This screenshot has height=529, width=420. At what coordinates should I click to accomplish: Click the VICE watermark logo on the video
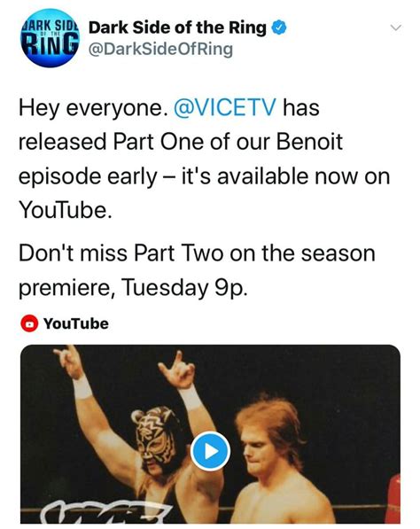tap(105, 512)
